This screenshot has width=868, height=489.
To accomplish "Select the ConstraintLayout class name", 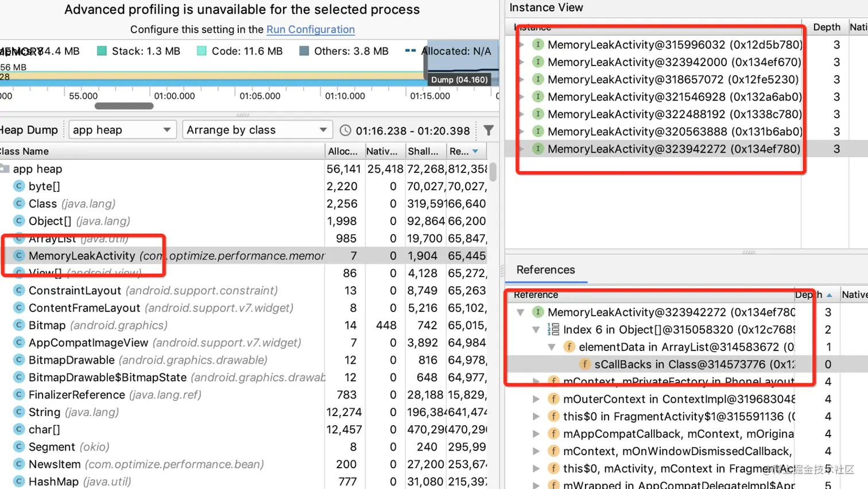I will pos(75,290).
